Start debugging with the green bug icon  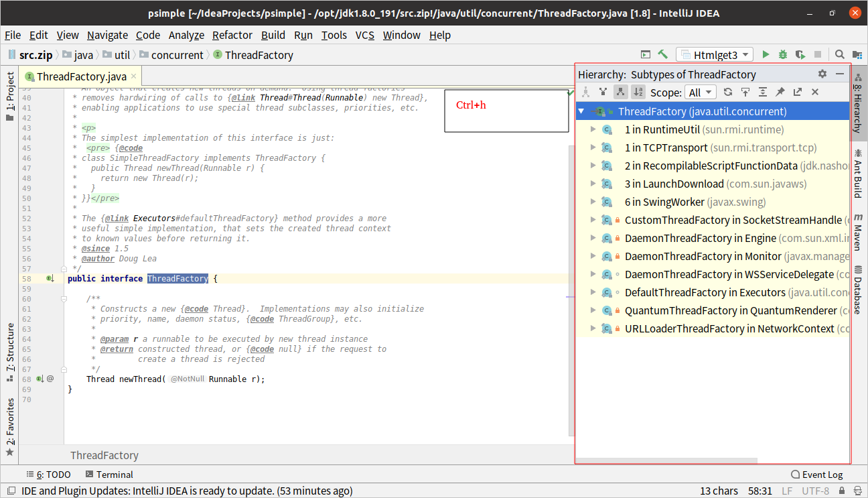click(783, 55)
